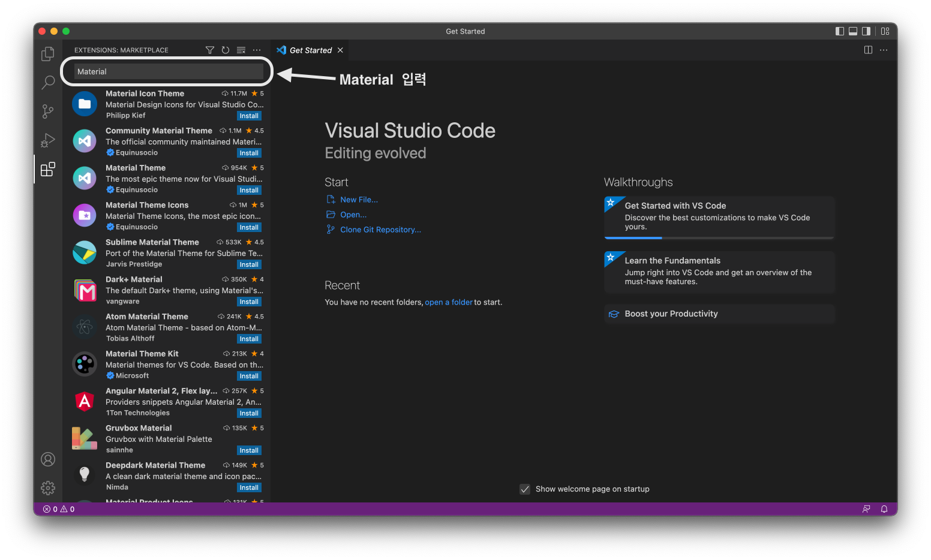Open the Source Control view
931x560 pixels.
[48, 111]
